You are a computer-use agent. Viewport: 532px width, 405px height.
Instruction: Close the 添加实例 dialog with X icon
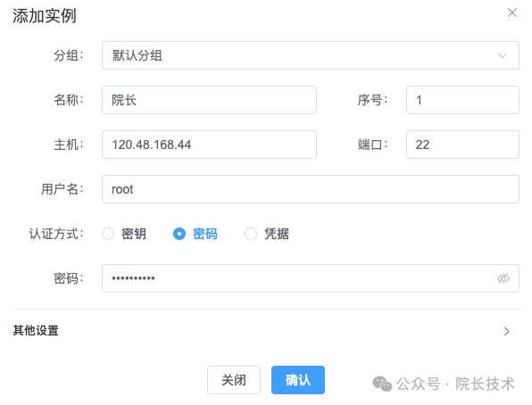coord(512,12)
